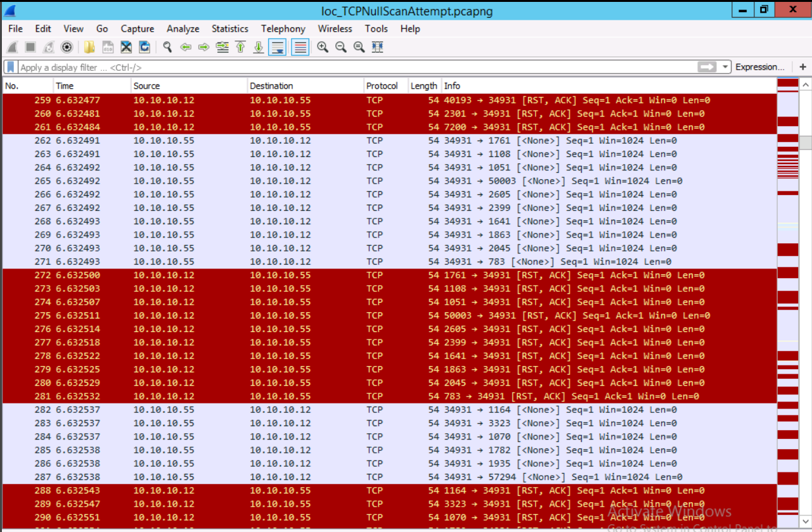This screenshot has width=812, height=532.
Task: Click the Restart capture icon
Action: (x=48, y=47)
